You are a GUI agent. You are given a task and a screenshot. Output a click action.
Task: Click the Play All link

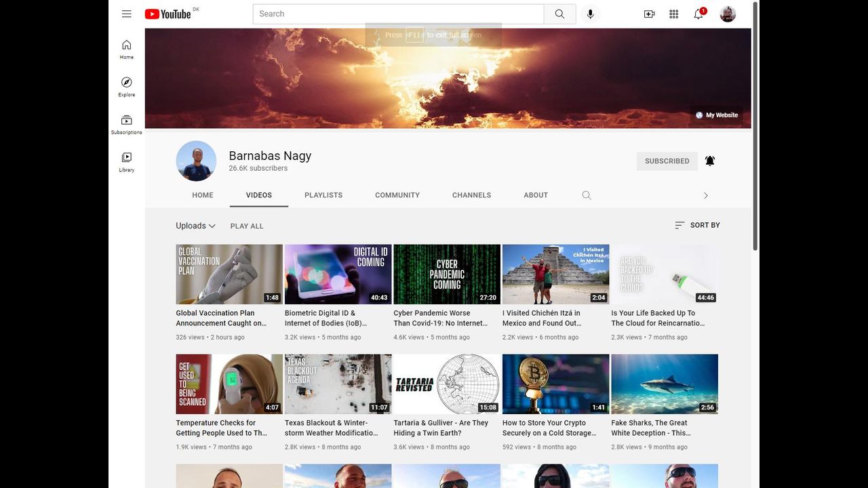point(247,226)
